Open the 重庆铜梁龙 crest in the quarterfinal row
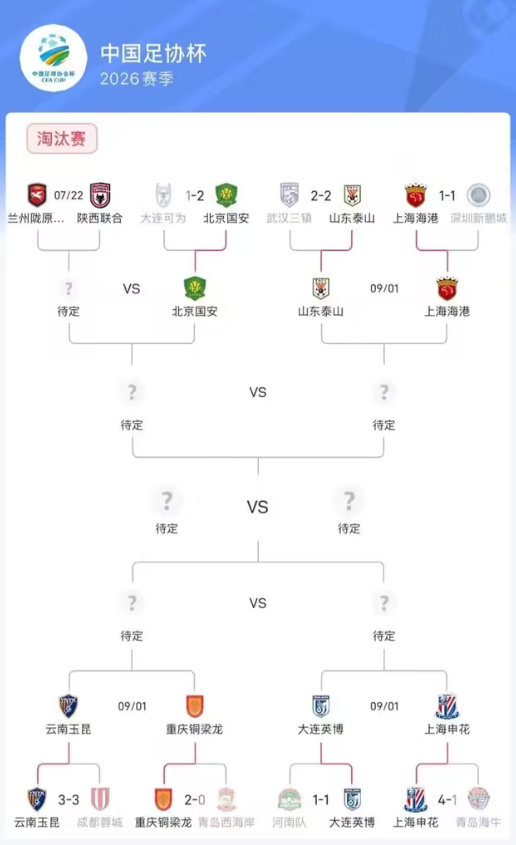The height and width of the screenshot is (845, 516). (x=194, y=706)
